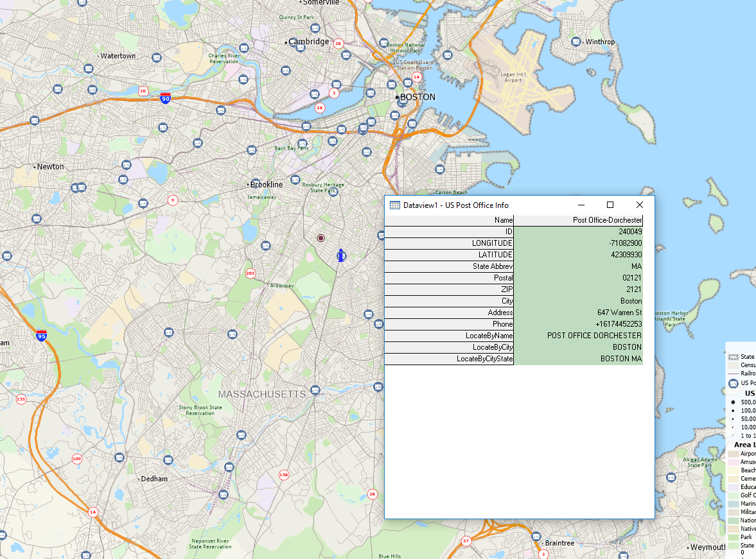This screenshot has width=756, height=559.
Task: Select the dark red circle marker
Action: pyautogui.click(x=321, y=238)
